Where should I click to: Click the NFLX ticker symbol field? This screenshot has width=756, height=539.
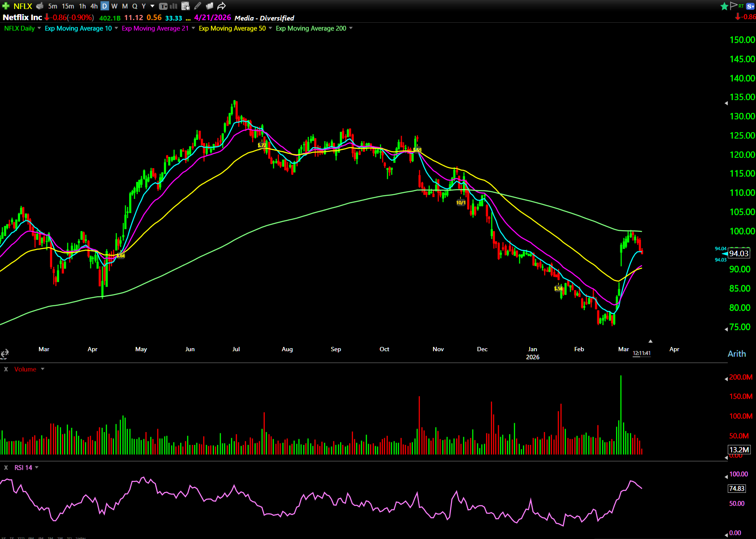point(23,6)
